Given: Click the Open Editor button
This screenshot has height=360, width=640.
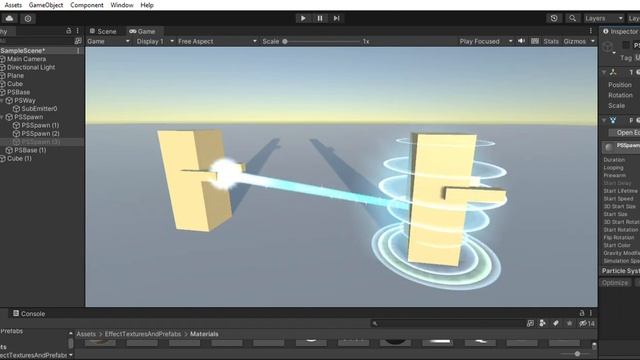Looking at the screenshot, I should coord(624,133).
